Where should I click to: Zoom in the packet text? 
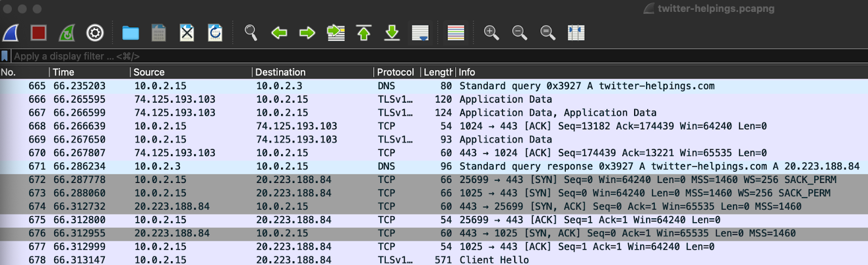[x=491, y=33]
